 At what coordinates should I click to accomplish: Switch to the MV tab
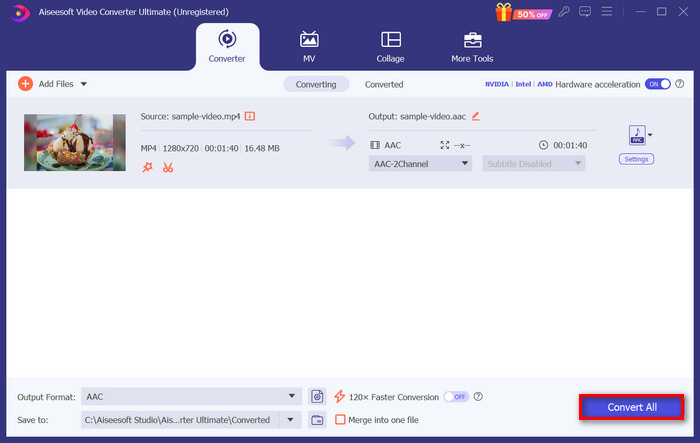click(309, 47)
